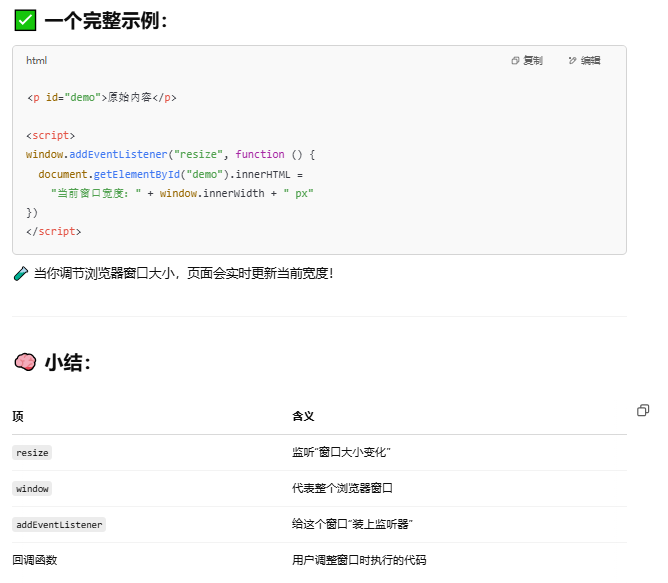Click the opening script tag in code
This screenshot has width=668, height=583.
[50, 136]
